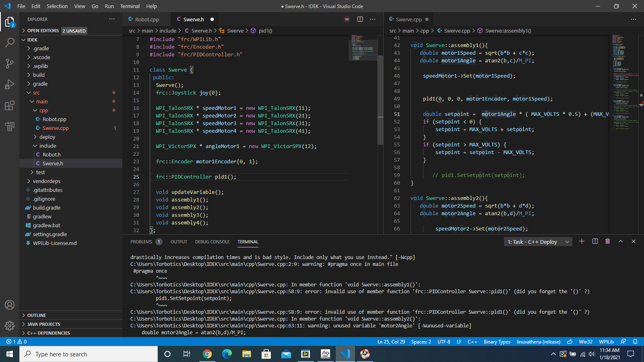Switch to the DEBUG CONSOLE tab
644x362 pixels.
click(x=212, y=242)
